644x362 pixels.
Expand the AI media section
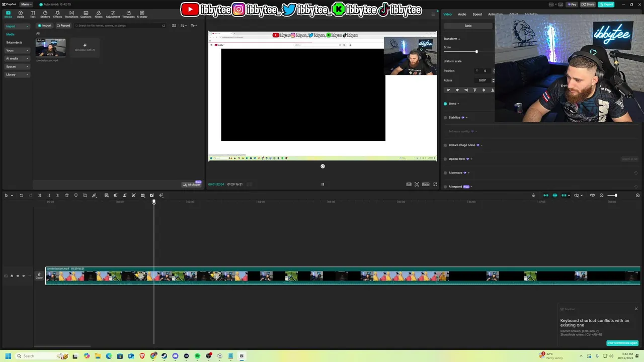click(17, 58)
